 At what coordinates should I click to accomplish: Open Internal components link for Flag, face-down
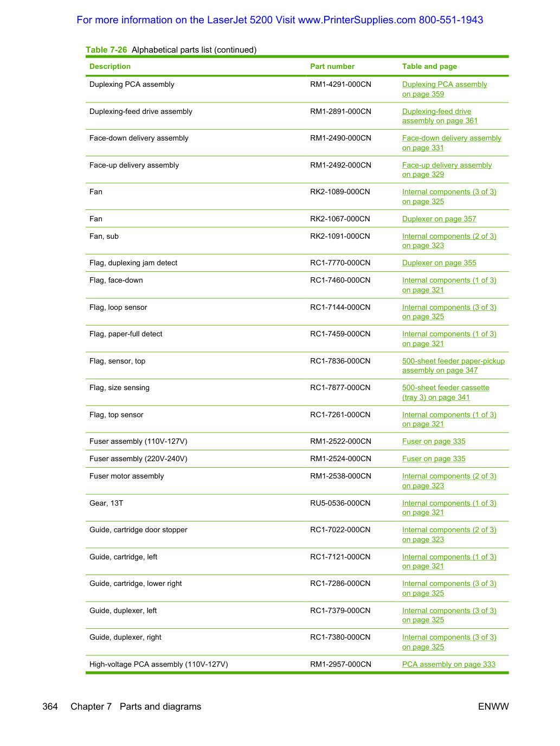point(449,285)
